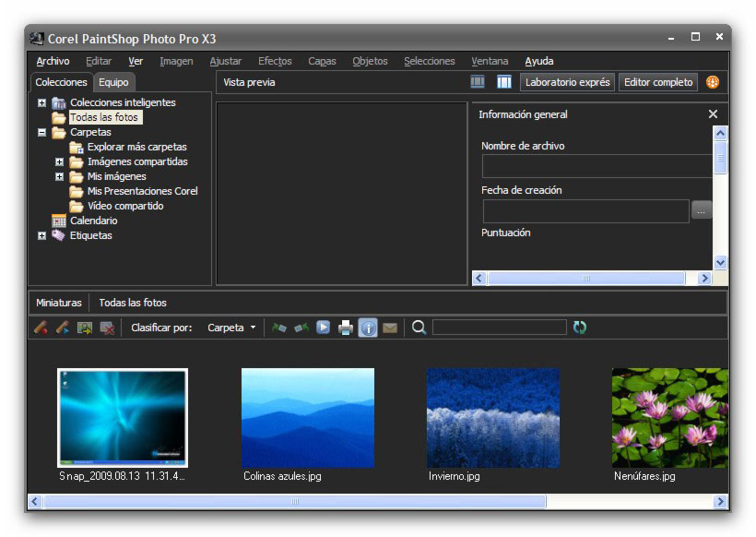Select the Invierno.jpg thumbnail

click(x=493, y=418)
